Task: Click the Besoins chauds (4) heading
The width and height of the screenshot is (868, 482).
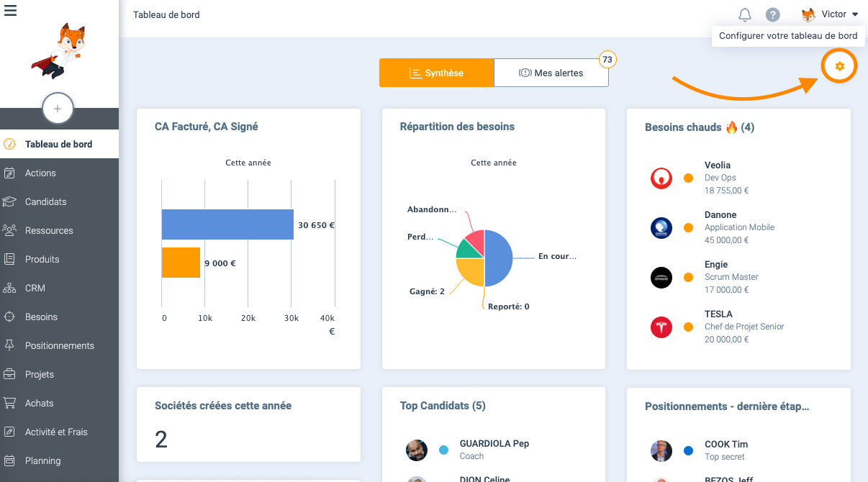Action: pos(700,127)
